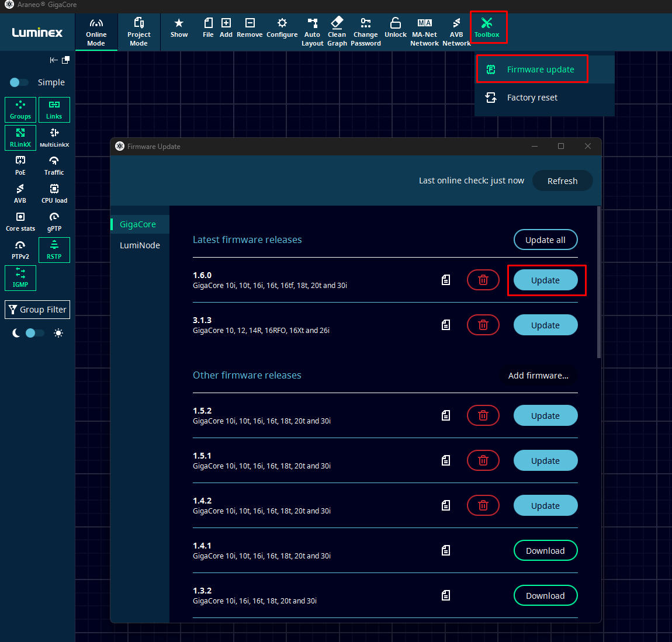Switch to the LumiNode tab
Image resolution: width=672 pixels, height=642 pixels.
click(x=140, y=245)
